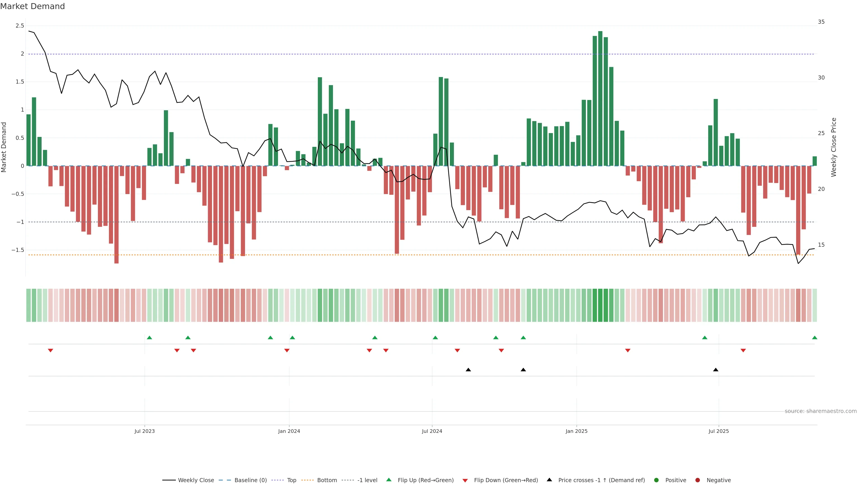Click the Market Demand chart title
This screenshot has width=868, height=488.
click(x=32, y=6)
